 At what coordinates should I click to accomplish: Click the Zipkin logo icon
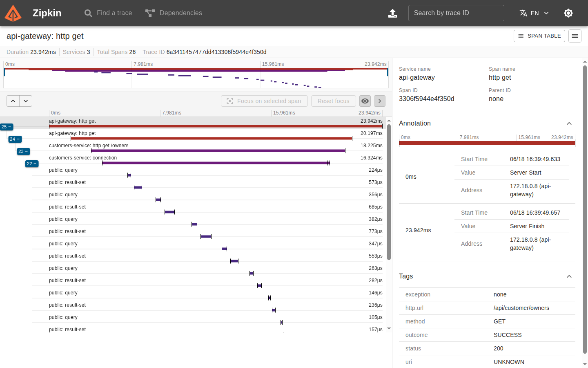coord(13,13)
